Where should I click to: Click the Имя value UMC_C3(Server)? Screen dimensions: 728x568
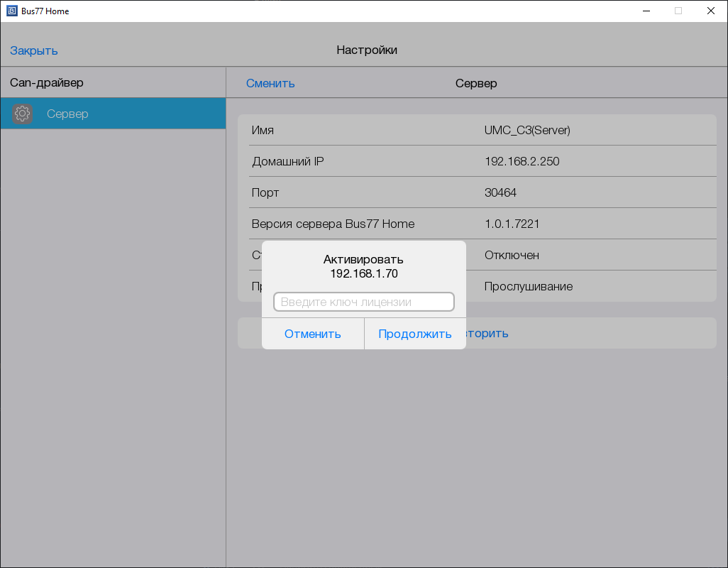pos(527,130)
